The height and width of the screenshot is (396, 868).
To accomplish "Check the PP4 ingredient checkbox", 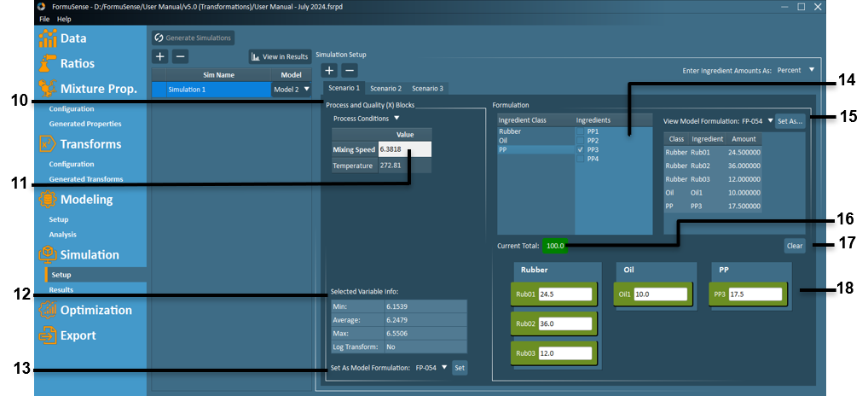I will click(x=580, y=159).
